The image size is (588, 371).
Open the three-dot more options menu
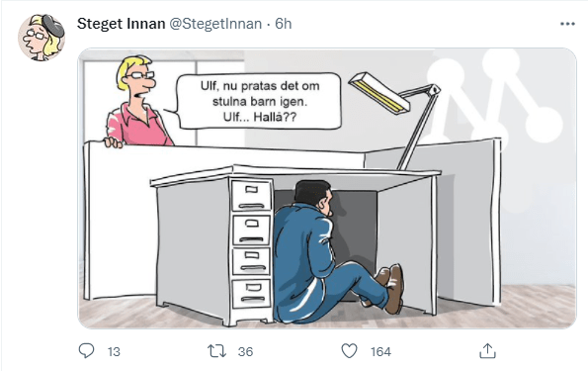coord(567,24)
